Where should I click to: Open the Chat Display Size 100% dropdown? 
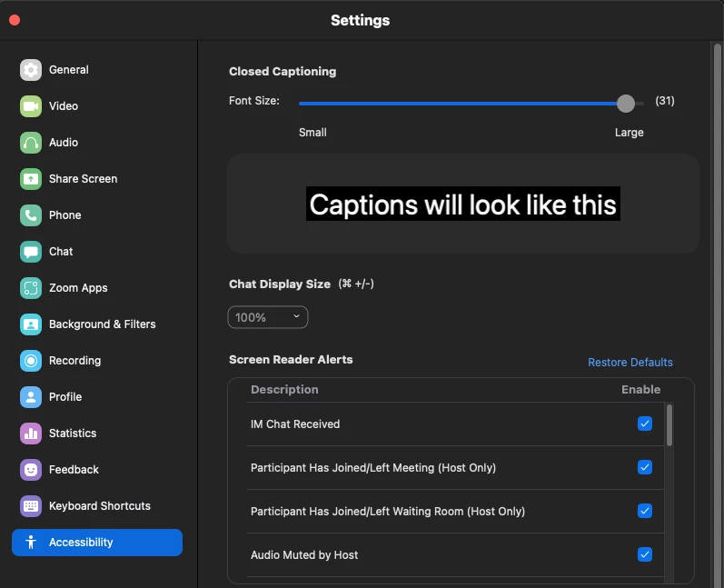click(x=268, y=317)
